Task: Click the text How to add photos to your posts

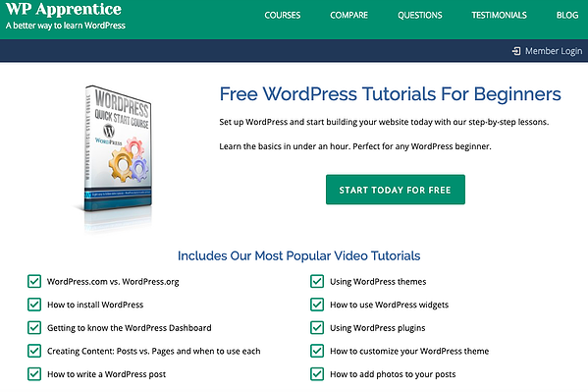Action: pos(393,374)
